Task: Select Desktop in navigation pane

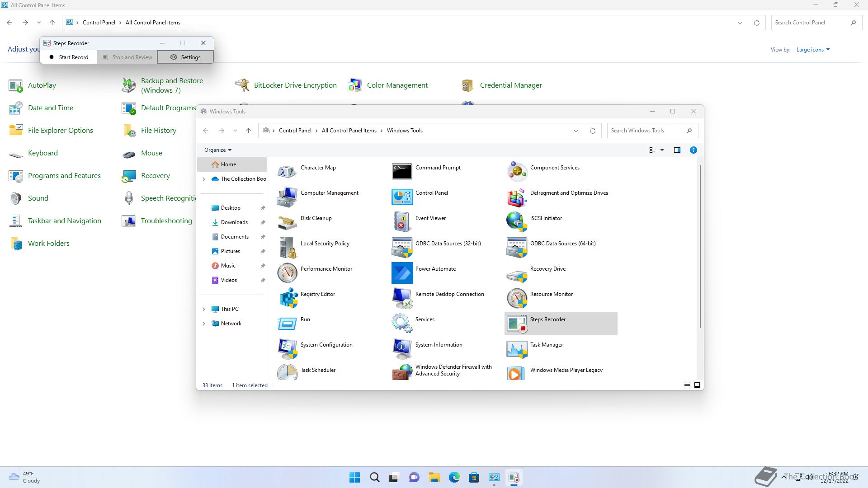Action: pyautogui.click(x=232, y=208)
